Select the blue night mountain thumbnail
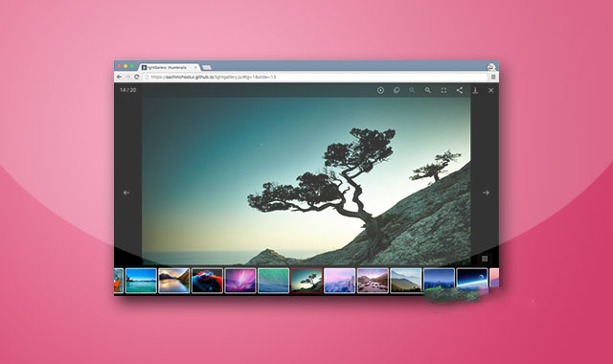This screenshot has width=613, height=364. point(439,281)
